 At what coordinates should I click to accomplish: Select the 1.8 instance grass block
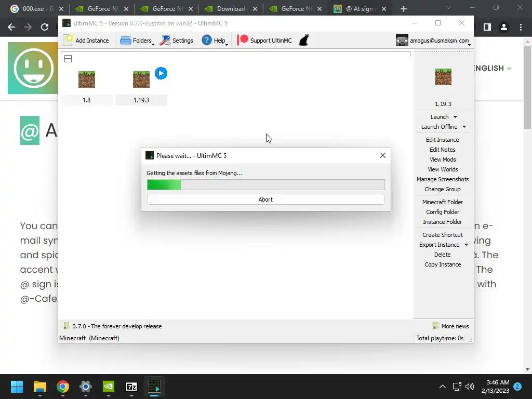pyautogui.click(x=87, y=79)
